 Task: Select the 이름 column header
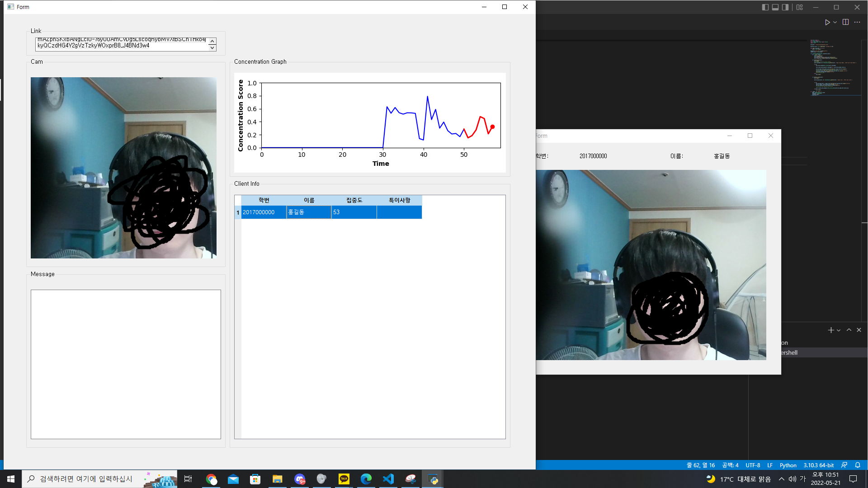[x=309, y=200]
